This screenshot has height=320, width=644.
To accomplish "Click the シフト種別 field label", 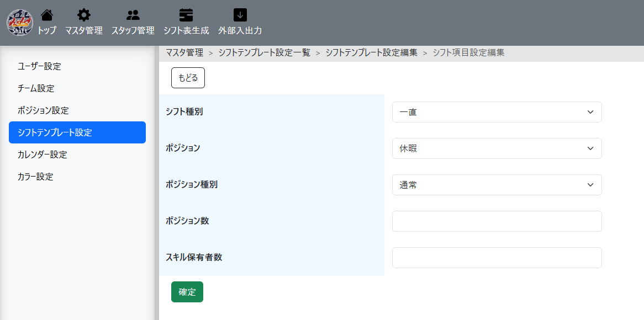I will pyautogui.click(x=184, y=112).
